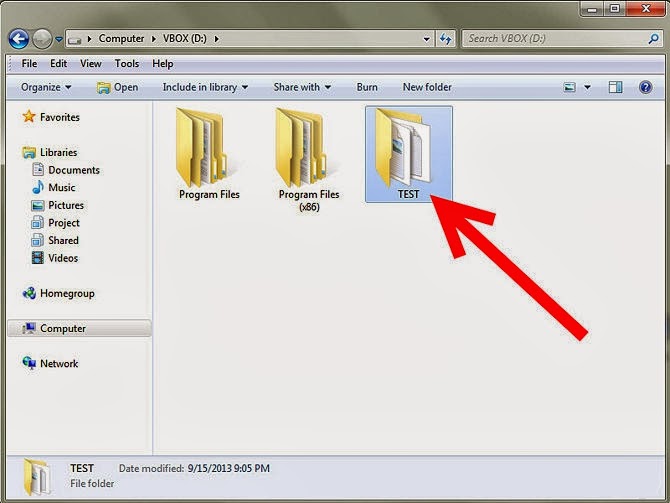Click TEST name in details pane
This screenshot has height=503, width=670.
pos(82,468)
